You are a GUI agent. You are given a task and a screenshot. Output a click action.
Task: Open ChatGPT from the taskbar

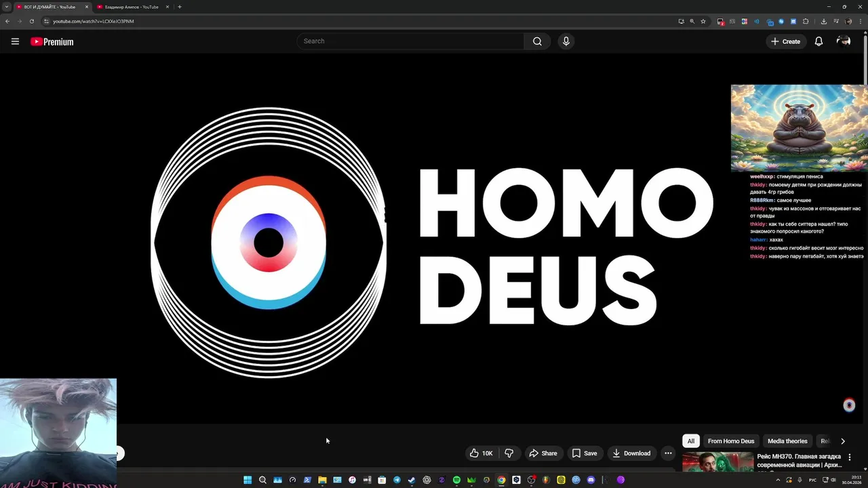[x=427, y=480]
